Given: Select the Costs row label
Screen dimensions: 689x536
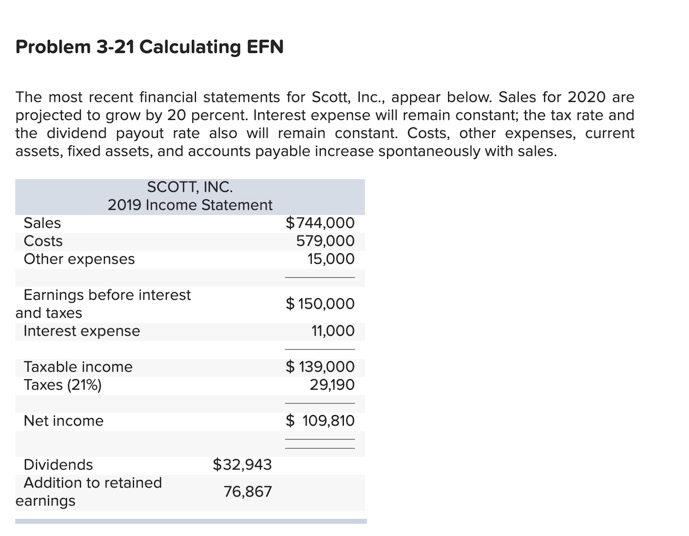Looking at the screenshot, I should tap(43, 241).
